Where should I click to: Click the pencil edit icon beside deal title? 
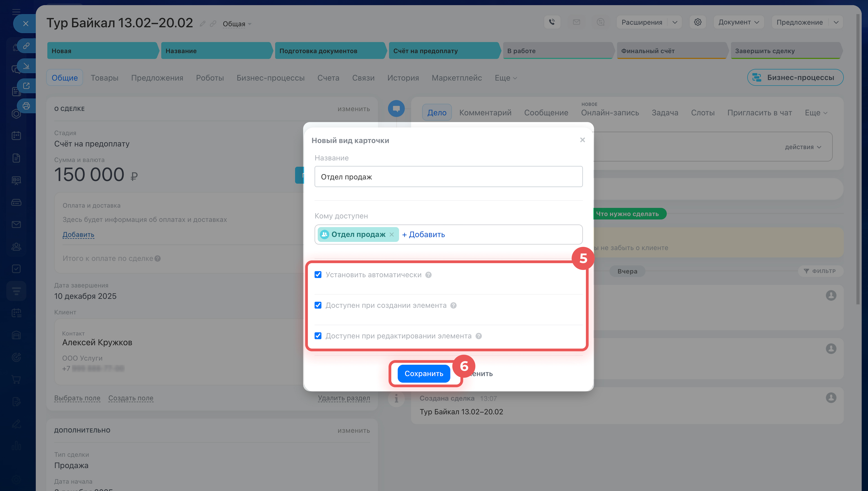click(202, 24)
